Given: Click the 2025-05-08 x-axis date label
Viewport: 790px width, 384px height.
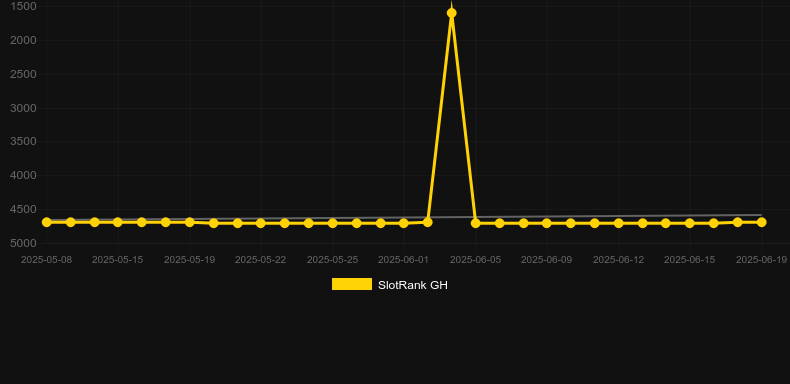Looking at the screenshot, I should coord(46,260).
